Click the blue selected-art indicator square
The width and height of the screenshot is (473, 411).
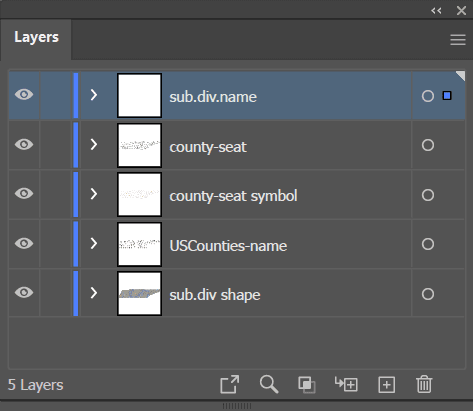coord(447,96)
